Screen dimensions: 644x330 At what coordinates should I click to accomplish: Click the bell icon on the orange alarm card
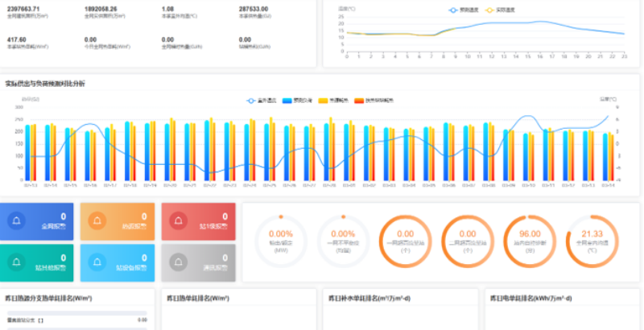pos(97,221)
